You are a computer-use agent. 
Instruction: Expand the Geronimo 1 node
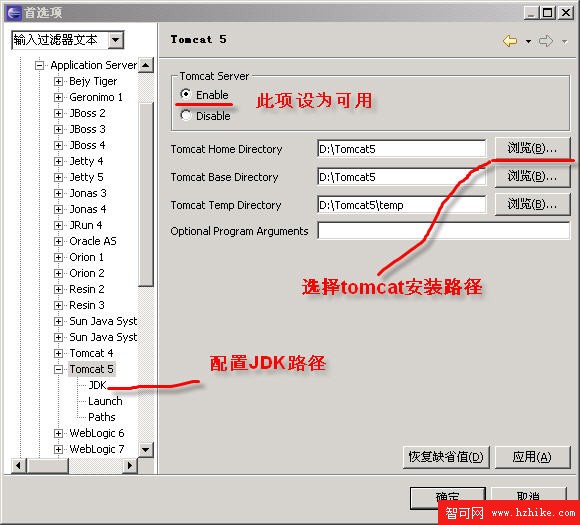click(x=58, y=97)
